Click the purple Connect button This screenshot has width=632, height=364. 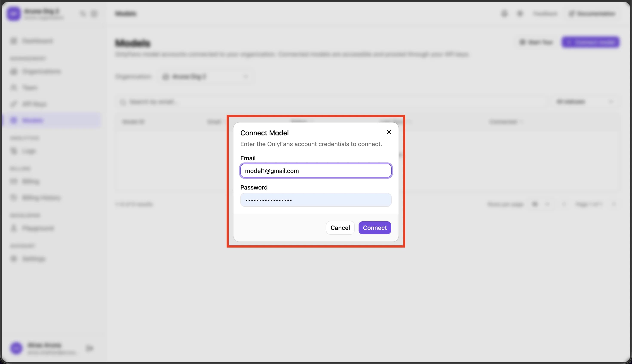tap(375, 228)
